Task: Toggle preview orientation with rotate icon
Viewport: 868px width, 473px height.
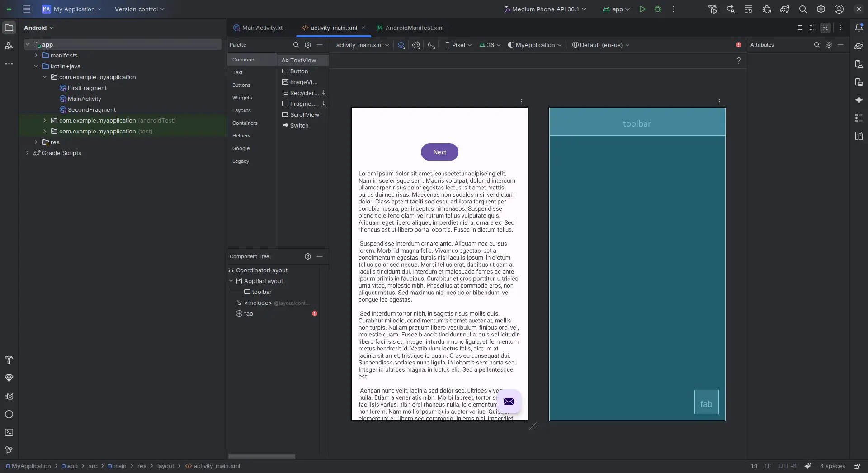Action: pyautogui.click(x=416, y=45)
